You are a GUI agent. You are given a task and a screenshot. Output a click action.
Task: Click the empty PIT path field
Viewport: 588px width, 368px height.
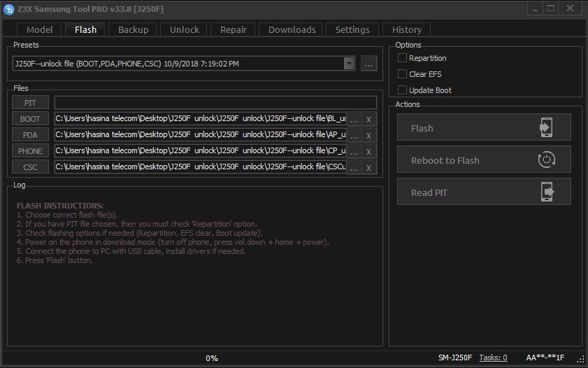215,103
